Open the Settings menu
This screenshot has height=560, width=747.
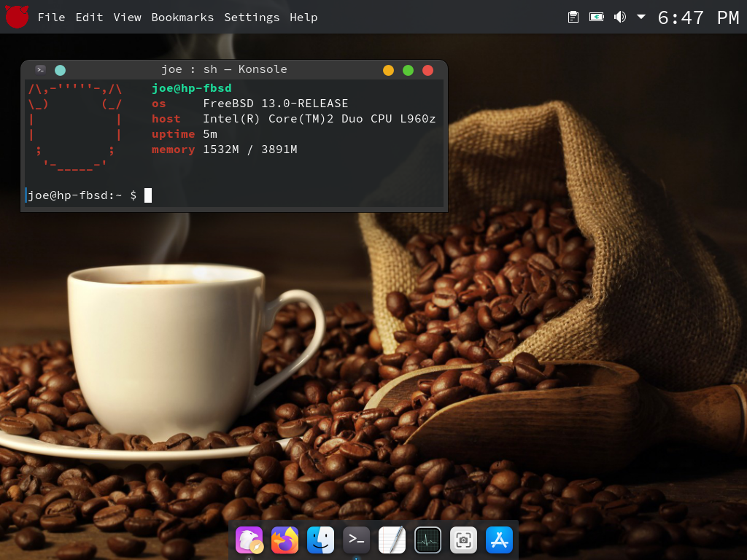click(252, 17)
